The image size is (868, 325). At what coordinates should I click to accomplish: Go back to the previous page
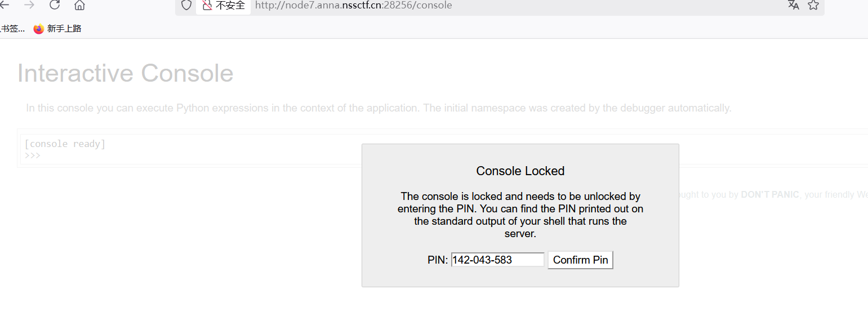coord(5,6)
